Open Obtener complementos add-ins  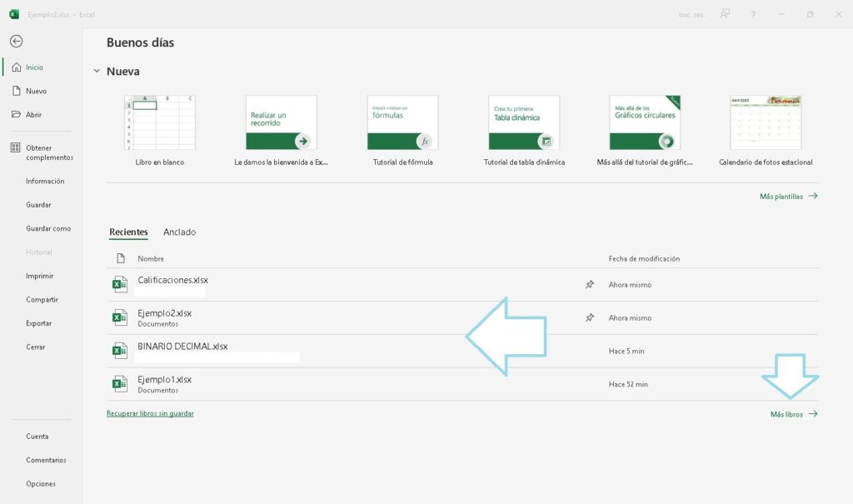[48, 152]
